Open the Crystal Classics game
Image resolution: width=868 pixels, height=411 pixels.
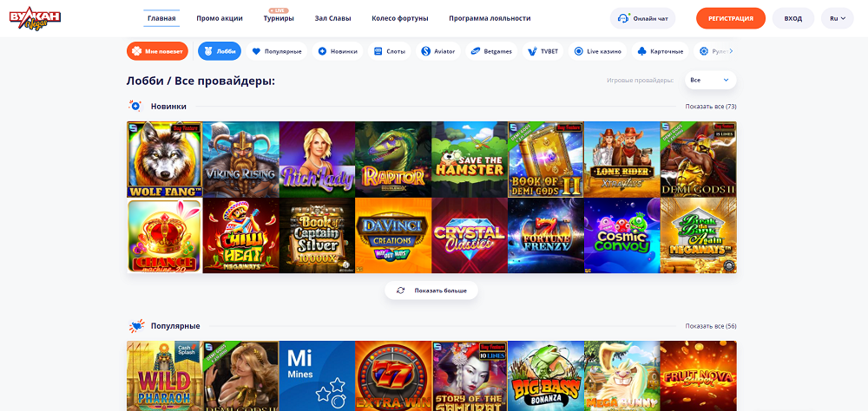[470, 236]
